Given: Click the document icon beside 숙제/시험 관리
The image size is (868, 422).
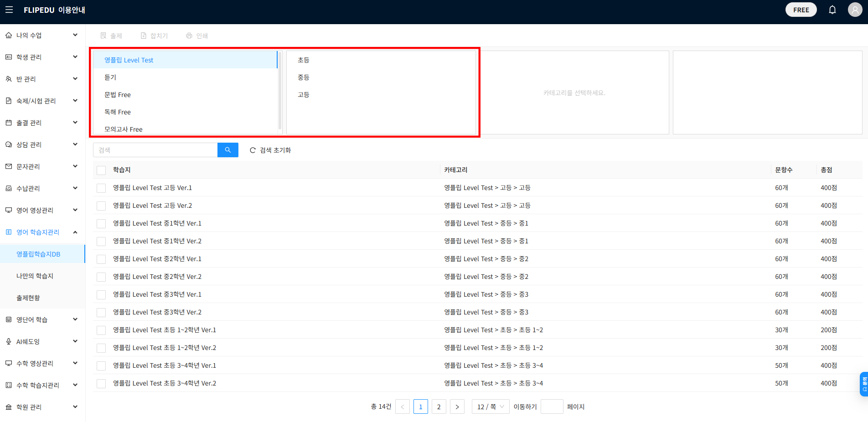Looking at the screenshot, I should coord(9,101).
